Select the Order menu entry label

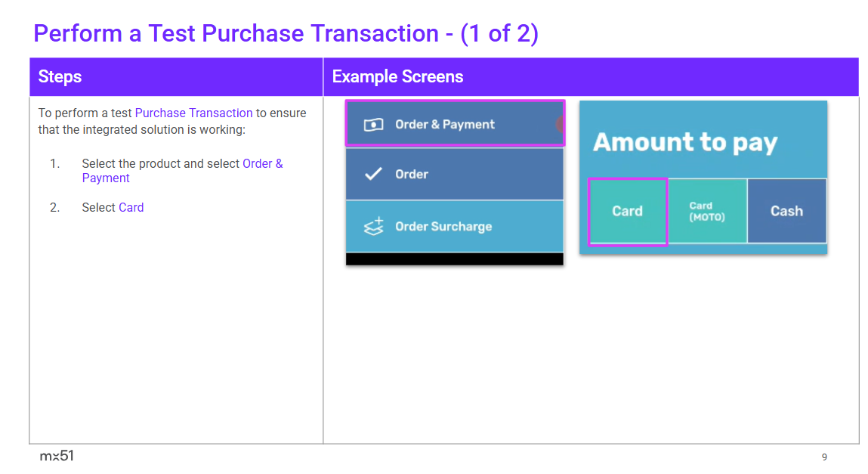[412, 174]
